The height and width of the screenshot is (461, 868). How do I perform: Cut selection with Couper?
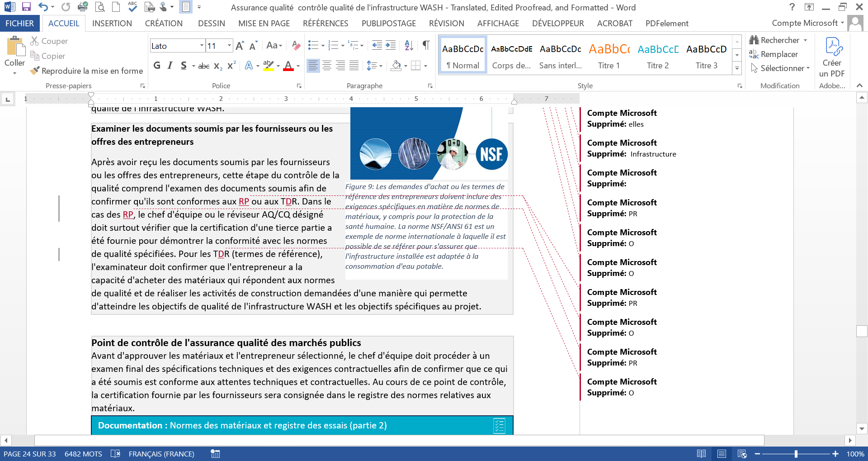(x=49, y=41)
